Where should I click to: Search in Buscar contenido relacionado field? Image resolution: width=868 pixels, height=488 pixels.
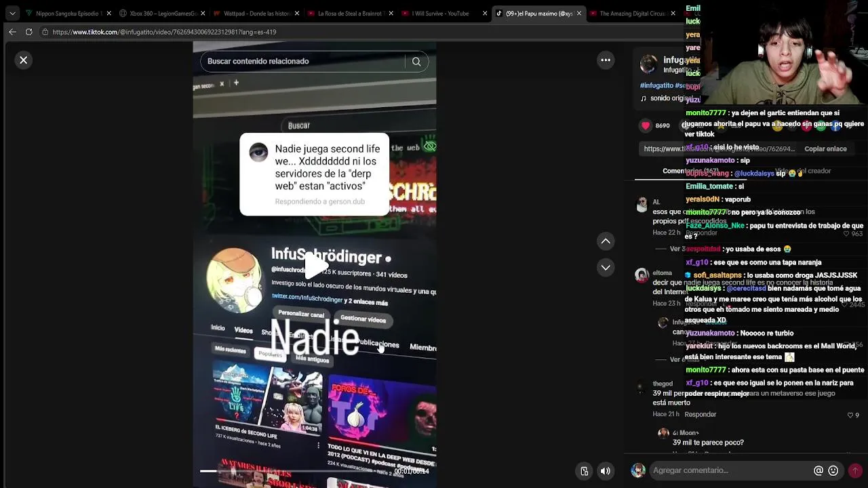pos(304,62)
